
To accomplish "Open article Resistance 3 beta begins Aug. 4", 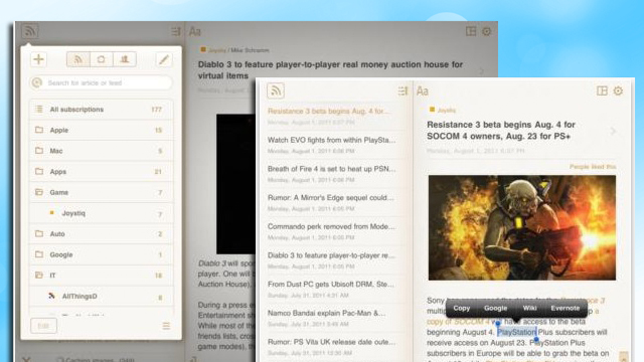I will 332,116.
